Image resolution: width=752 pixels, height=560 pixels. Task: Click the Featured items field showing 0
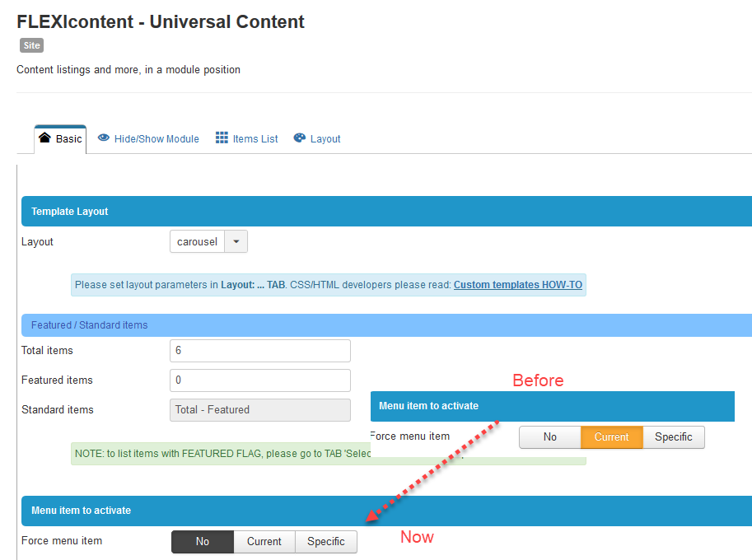[260, 380]
